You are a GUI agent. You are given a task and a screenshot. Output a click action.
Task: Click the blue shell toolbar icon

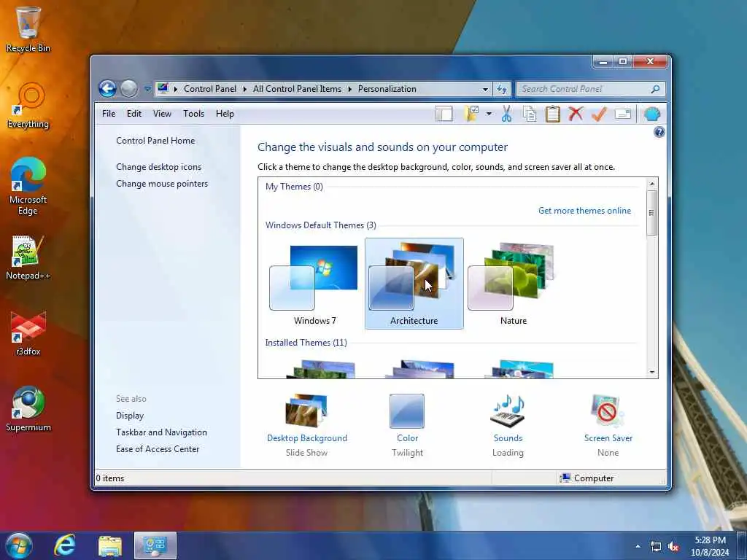pos(651,114)
